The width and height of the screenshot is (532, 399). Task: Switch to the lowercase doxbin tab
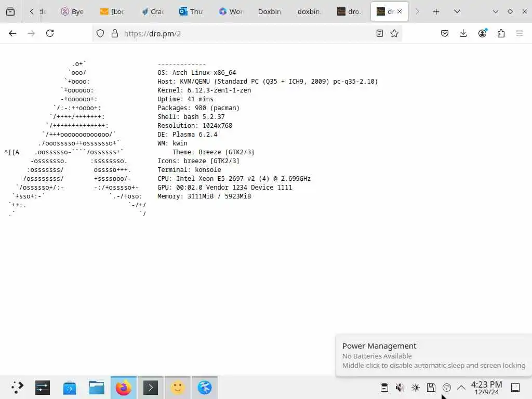[309, 11]
